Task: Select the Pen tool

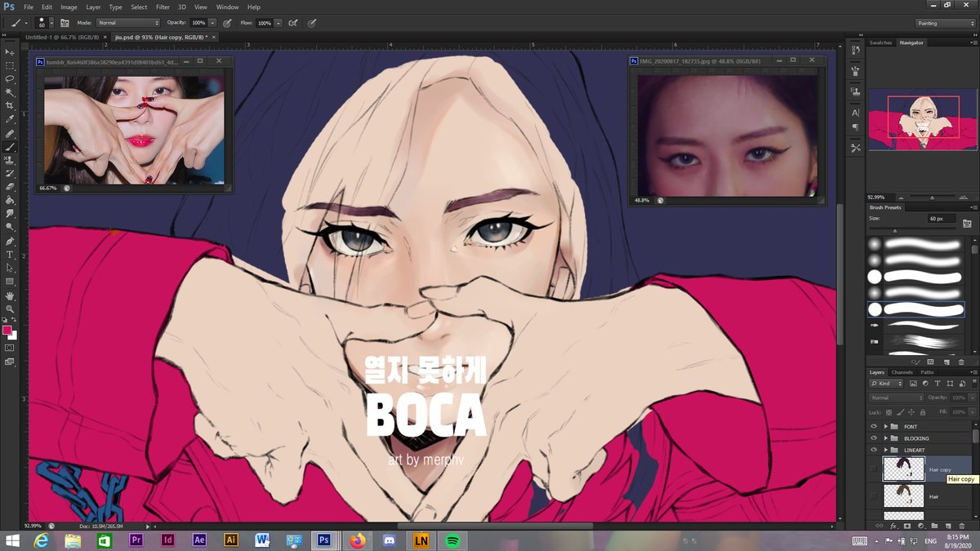Action: pos(10,242)
